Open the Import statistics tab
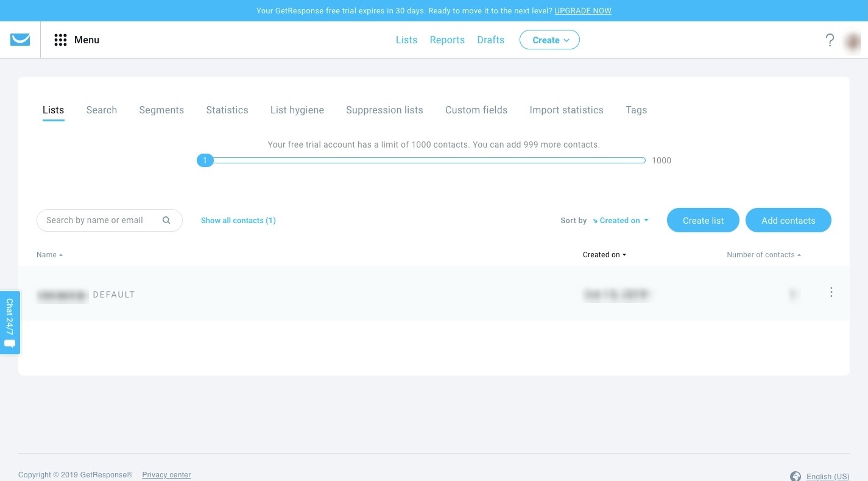 coord(566,110)
